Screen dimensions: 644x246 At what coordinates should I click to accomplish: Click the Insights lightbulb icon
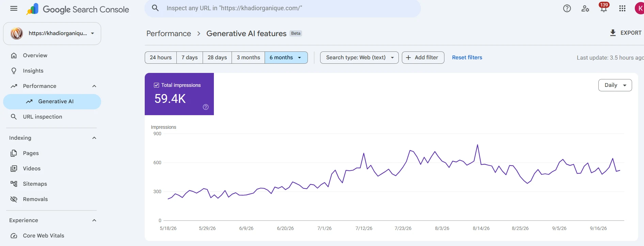14,71
